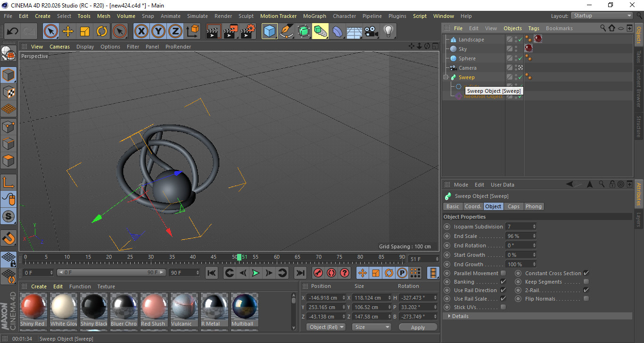This screenshot has width=644, height=343.
Task: Activate the Move tool in top toolbar
Action: tap(68, 32)
